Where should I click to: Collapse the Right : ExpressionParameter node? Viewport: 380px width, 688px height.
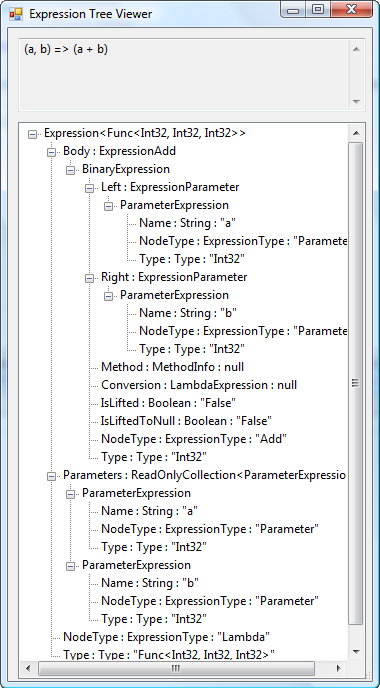(x=90, y=278)
